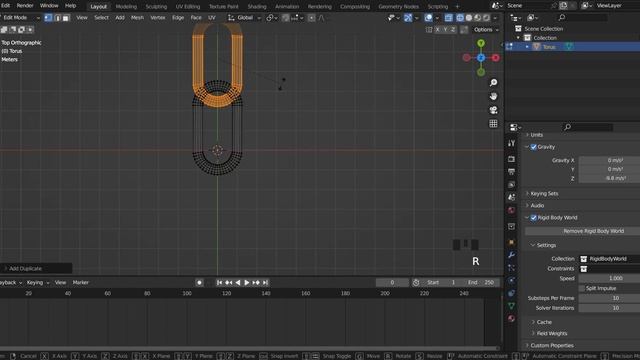Open the Mesh menu in viewport header

coord(137,18)
